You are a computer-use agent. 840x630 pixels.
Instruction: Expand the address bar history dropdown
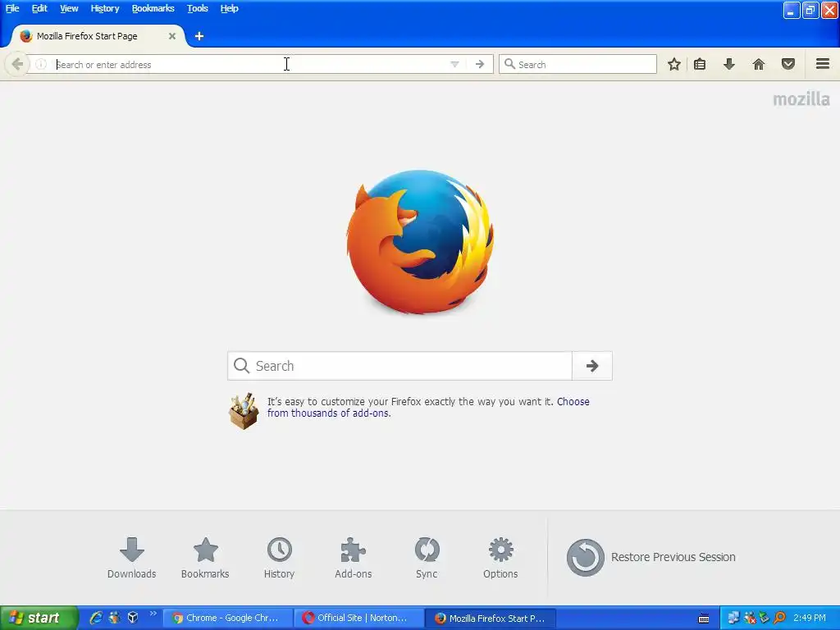click(454, 64)
